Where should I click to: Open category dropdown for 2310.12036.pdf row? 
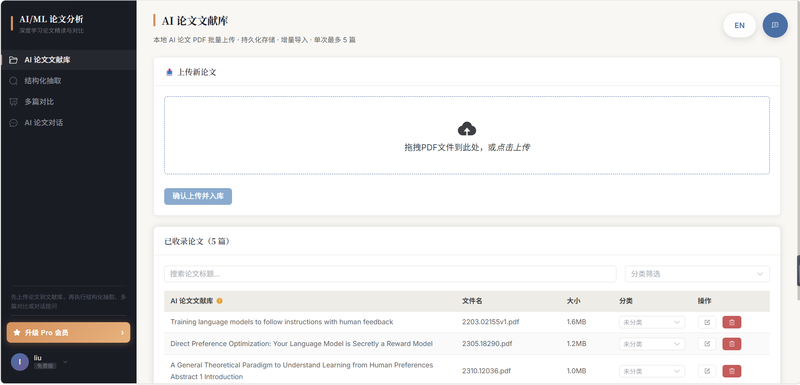pos(652,371)
